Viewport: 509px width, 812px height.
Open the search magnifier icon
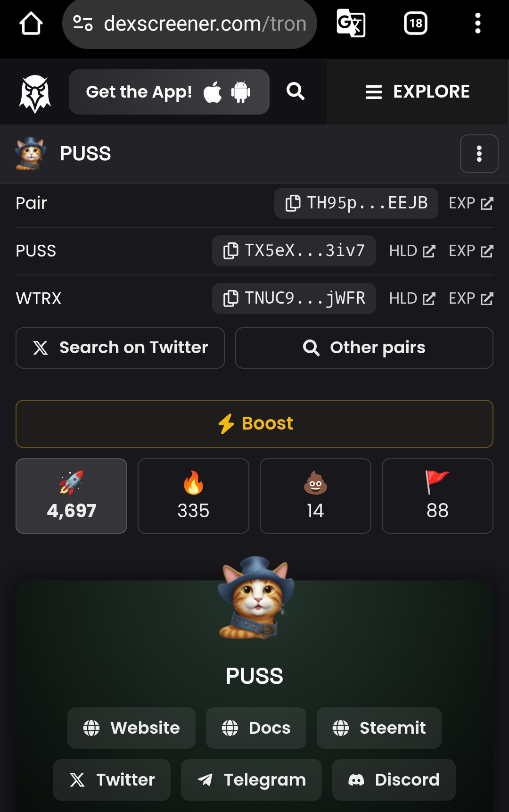[x=296, y=91]
